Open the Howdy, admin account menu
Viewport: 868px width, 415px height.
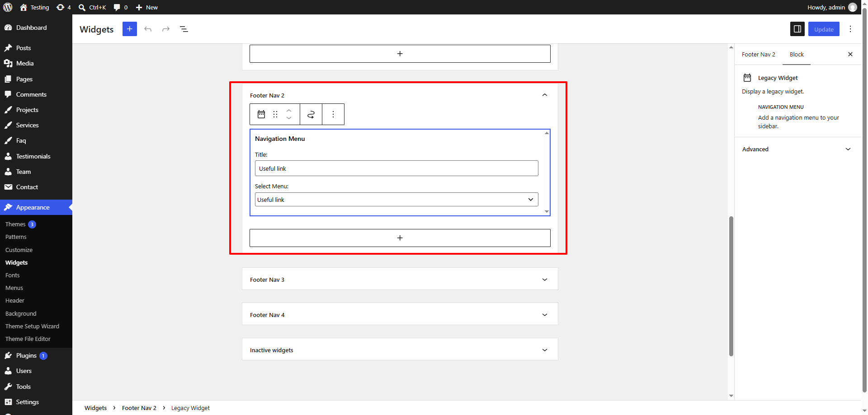[832, 7]
